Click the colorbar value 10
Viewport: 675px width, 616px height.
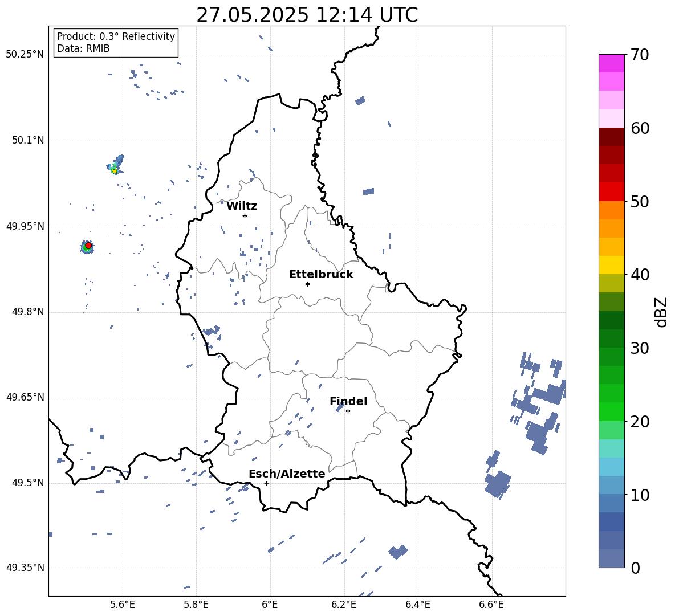point(640,495)
